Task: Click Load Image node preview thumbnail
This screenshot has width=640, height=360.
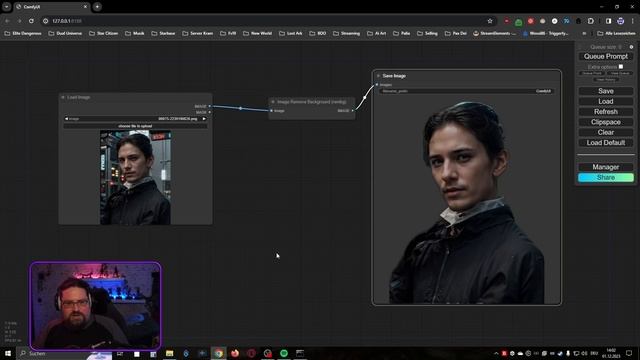Action: click(x=136, y=178)
